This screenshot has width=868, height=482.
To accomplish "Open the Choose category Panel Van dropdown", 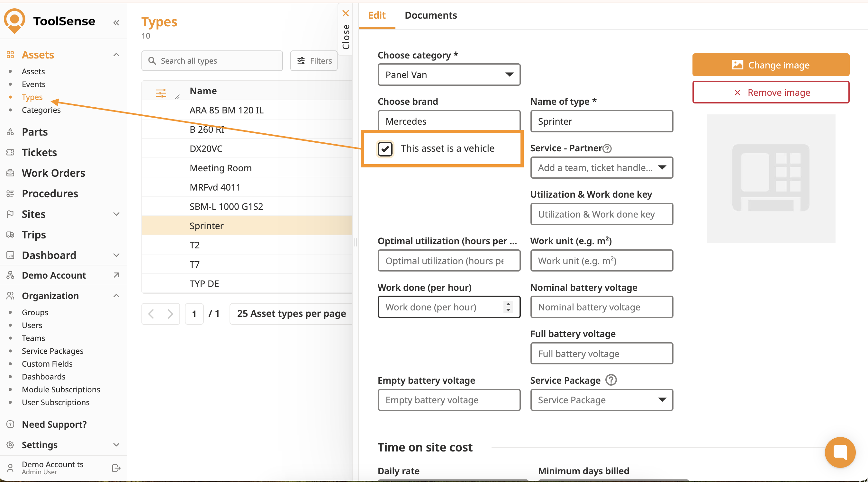I will (448, 75).
